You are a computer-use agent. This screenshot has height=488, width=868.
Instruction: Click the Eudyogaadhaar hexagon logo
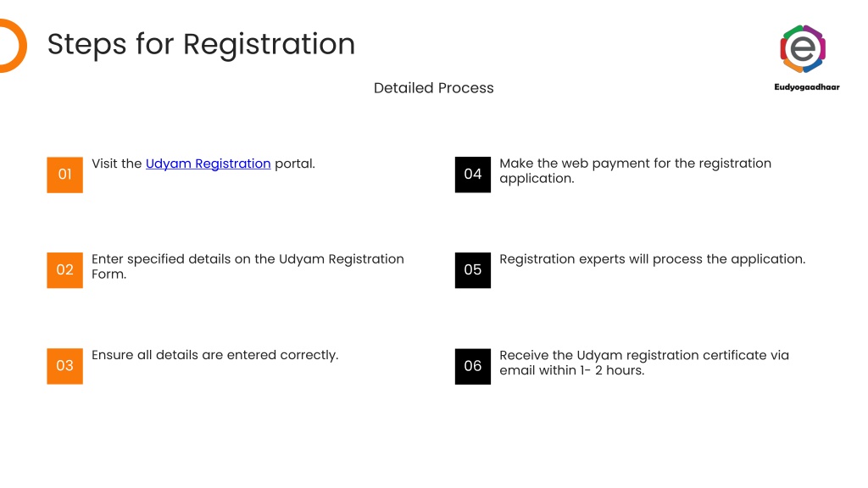pyautogui.click(x=803, y=48)
